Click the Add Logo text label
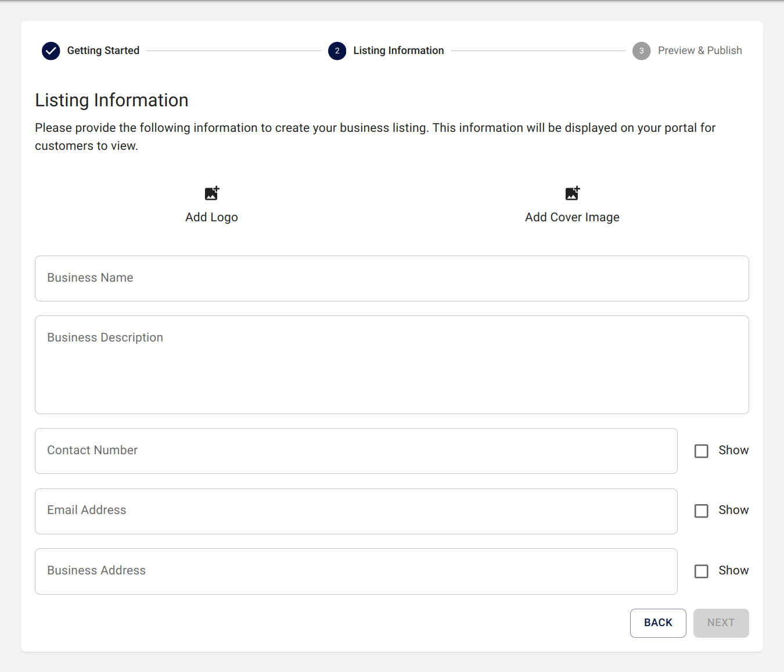 point(211,217)
